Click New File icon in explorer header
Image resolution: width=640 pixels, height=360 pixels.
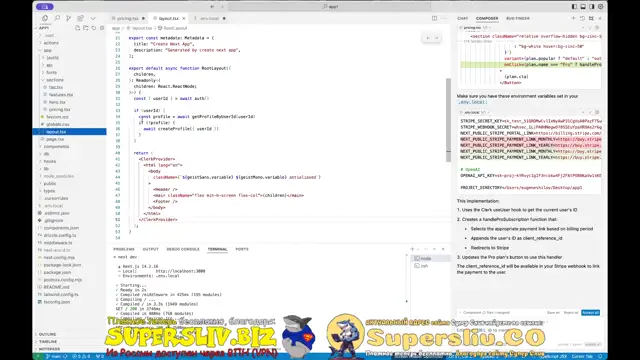coord(78,28)
